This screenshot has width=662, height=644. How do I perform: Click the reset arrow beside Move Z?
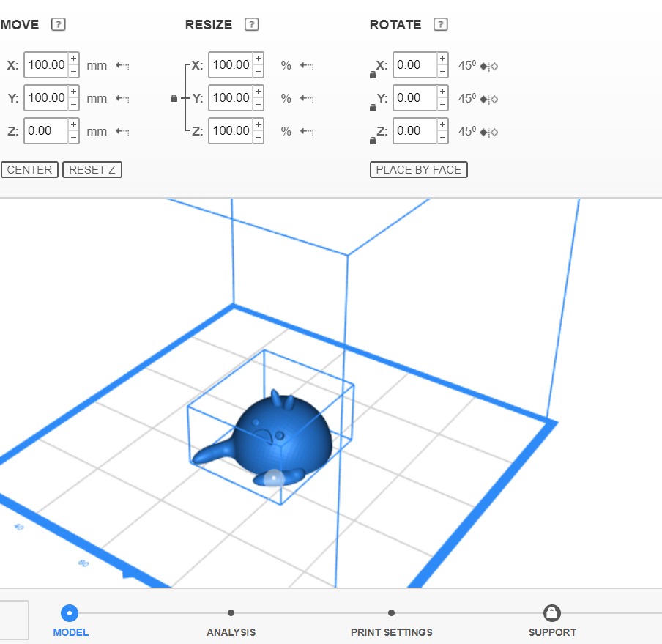click(x=122, y=131)
